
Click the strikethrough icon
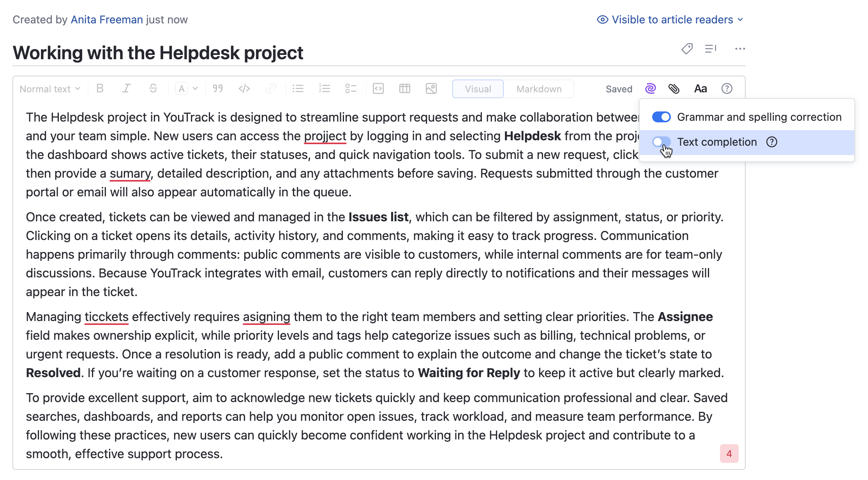pos(153,89)
